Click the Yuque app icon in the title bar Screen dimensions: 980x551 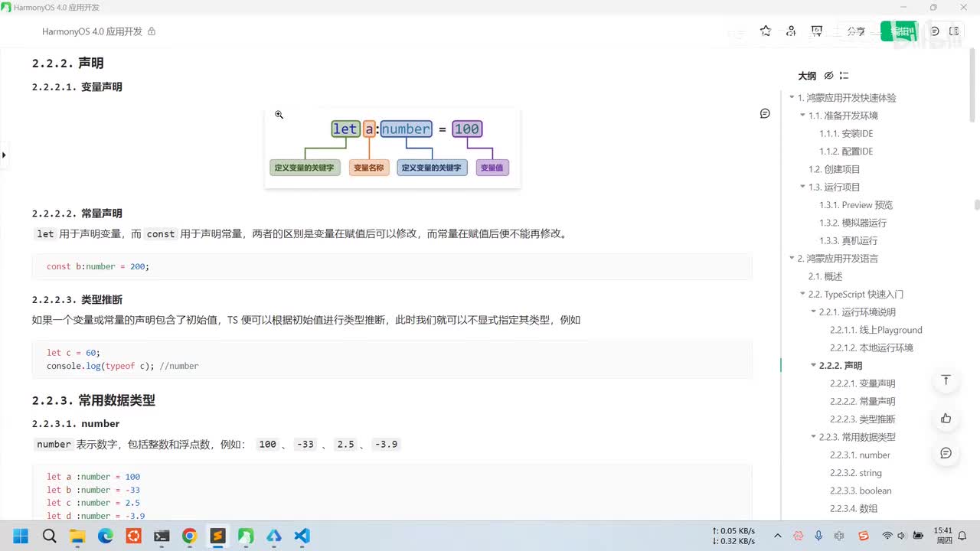(x=6, y=7)
